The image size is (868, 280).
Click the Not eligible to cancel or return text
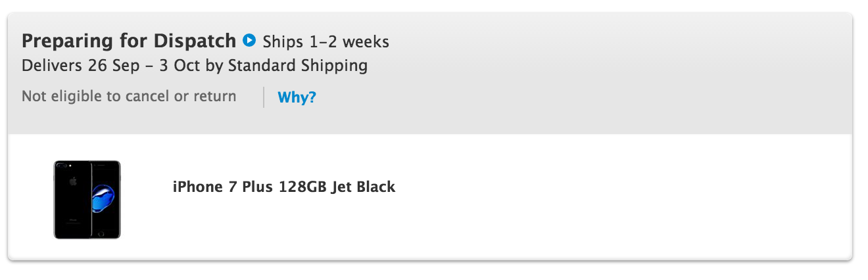(x=129, y=97)
